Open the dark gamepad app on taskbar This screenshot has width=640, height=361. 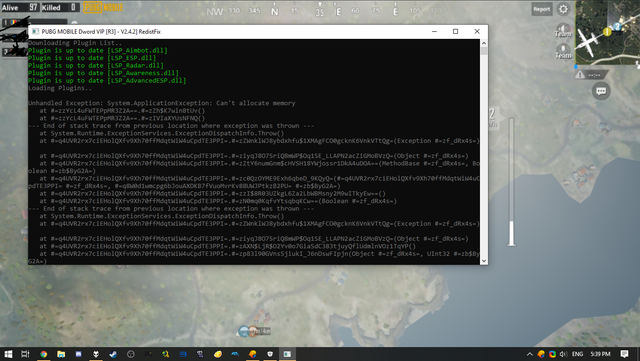(x=148, y=354)
